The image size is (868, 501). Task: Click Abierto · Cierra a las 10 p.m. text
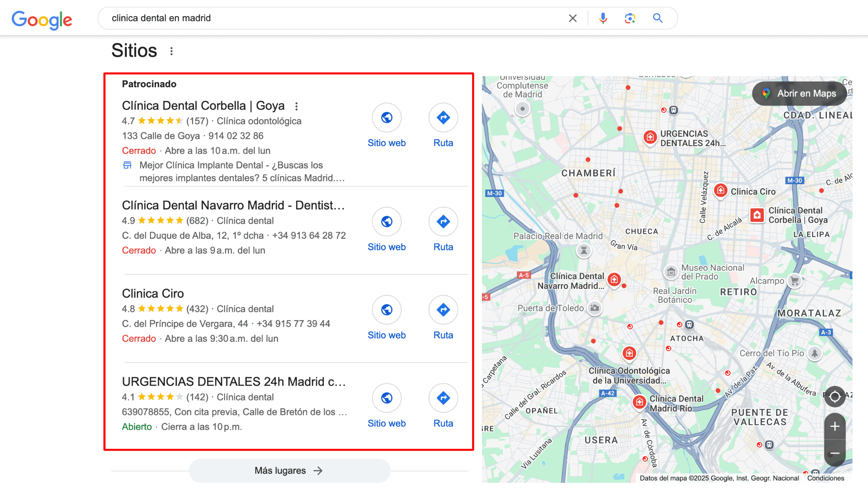182,427
